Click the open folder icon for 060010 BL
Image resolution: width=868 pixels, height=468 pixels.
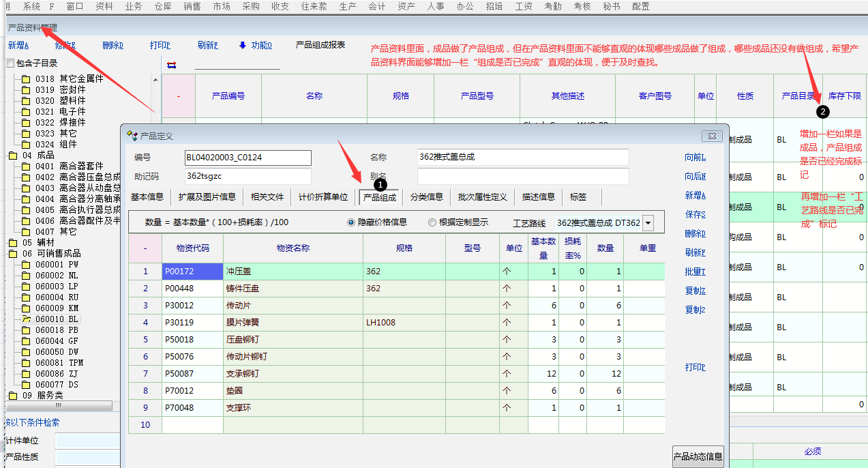point(26,319)
